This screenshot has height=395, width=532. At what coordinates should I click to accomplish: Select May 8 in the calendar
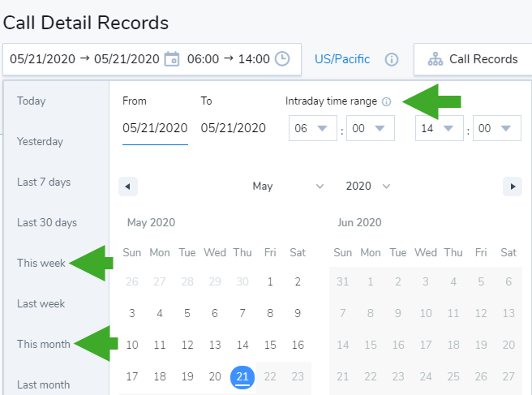click(270, 313)
